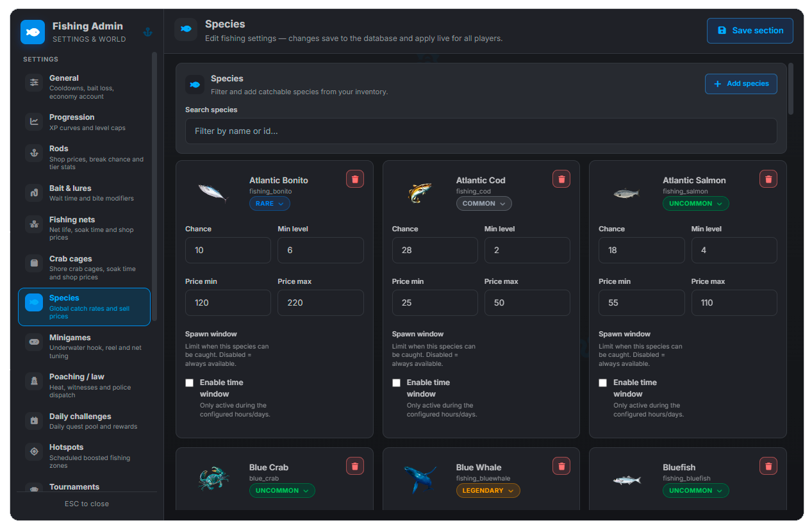Click the anchor icon beside Fishing Admin

point(148,32)
